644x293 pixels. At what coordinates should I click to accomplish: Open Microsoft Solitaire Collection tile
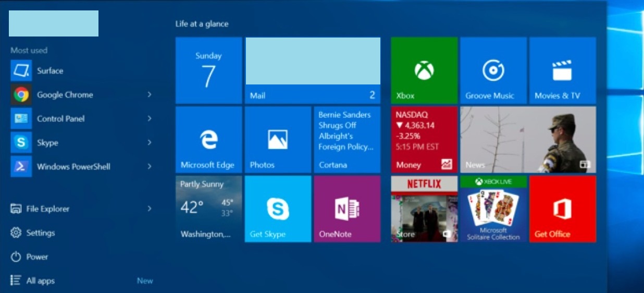pyautogui.click(x=493, y=209)
